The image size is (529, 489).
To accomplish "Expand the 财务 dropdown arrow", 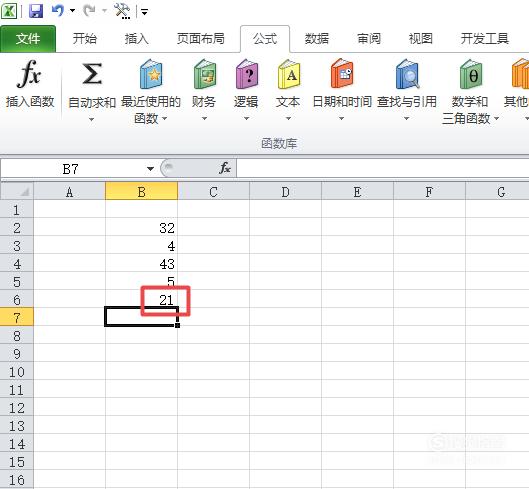I will tap(204, 118).
